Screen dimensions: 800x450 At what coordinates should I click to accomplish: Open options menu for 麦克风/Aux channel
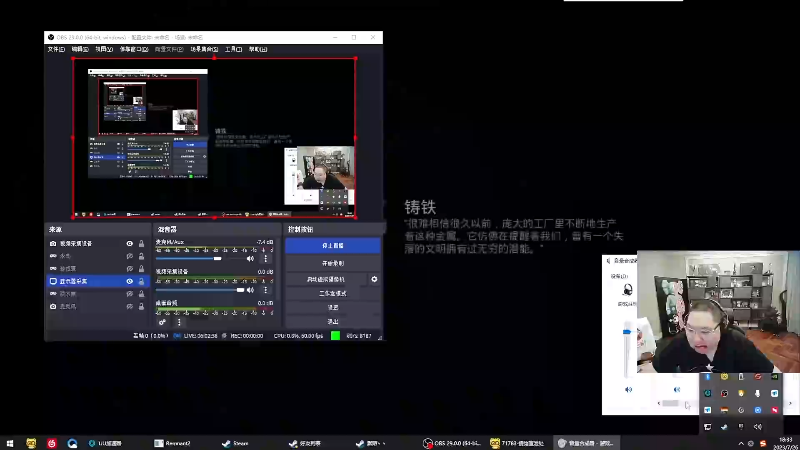coord(265,259)
